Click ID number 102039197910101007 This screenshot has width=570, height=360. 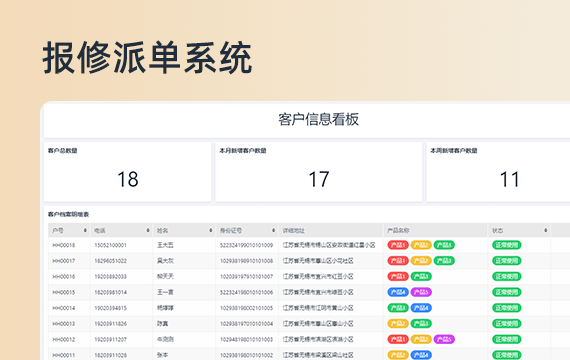click(246, 277)
